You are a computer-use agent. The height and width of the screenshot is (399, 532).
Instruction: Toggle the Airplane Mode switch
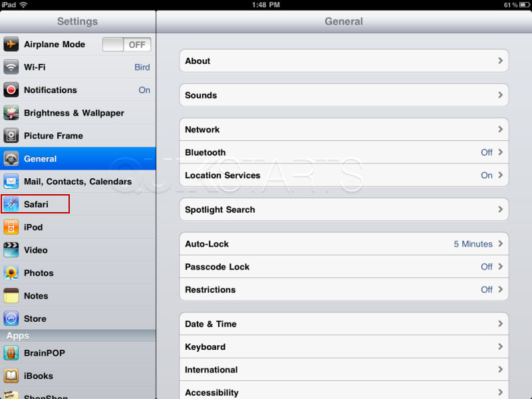[x=126, y=45]
